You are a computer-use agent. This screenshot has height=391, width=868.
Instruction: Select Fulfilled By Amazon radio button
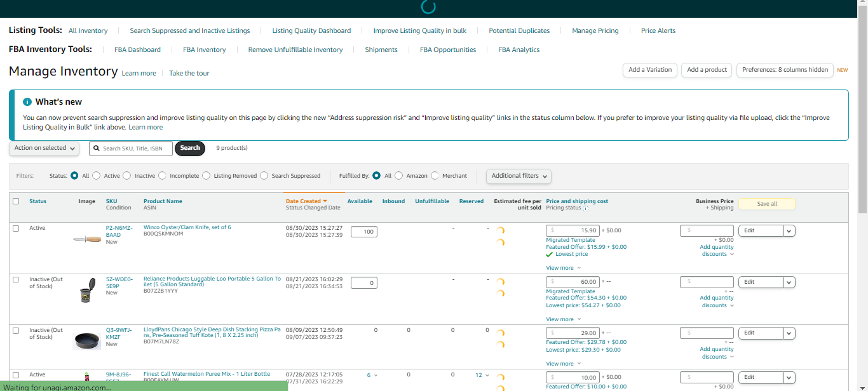tap(398, 176)
